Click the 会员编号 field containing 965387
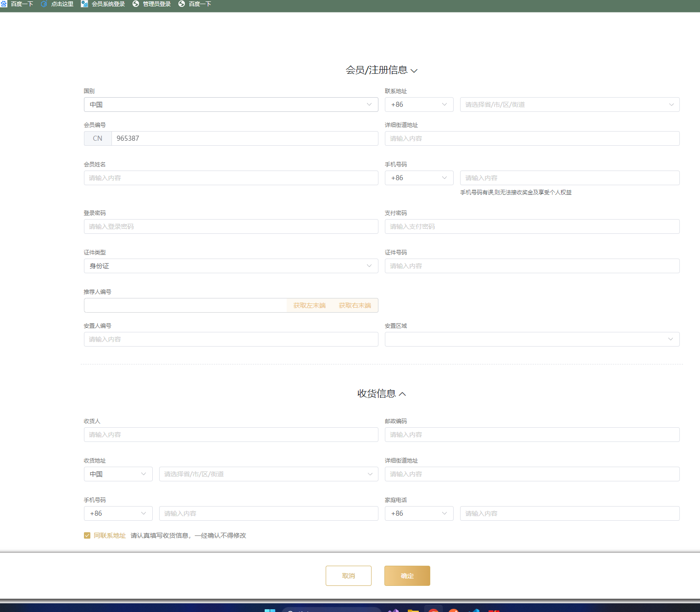Screen dimensions: 700x612 (244, 138)
